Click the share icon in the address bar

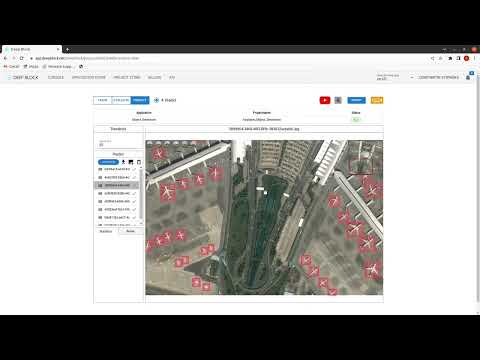(x=432, y=58)
